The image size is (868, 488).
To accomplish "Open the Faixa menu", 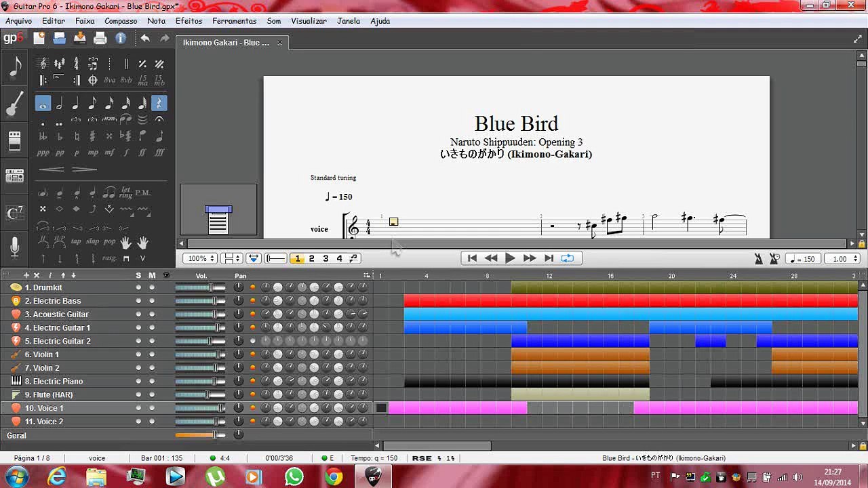I will (85, 21).
